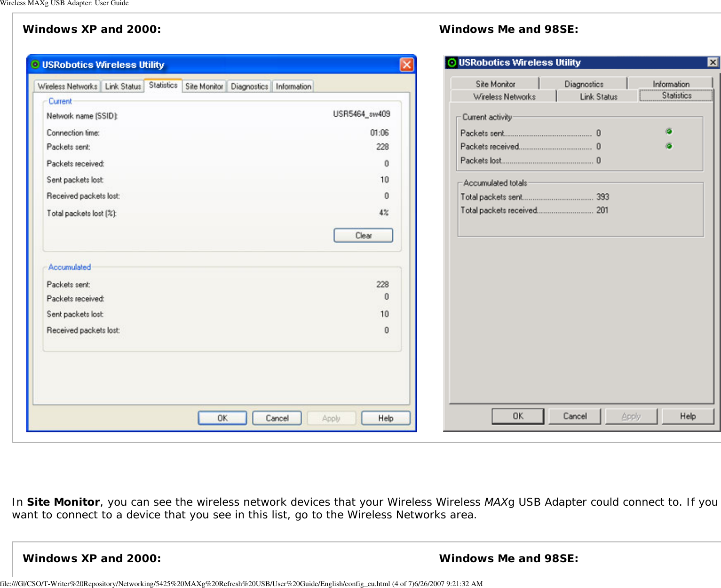
Task: Click Total packets received value 201
Action: tap(602, 210)
